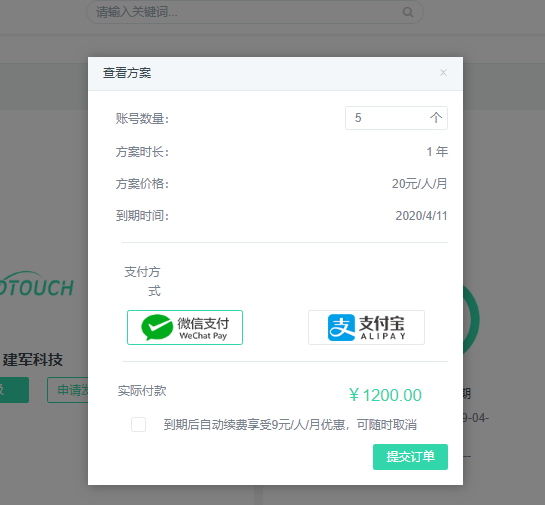This screenshot has width=545, height=505.
Task: Click the solid green button at left edge
Action: point(14,390)
